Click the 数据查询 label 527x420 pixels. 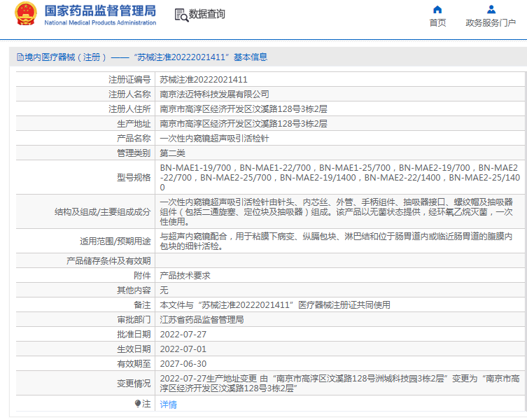pyautogui.click(x=206, y=14)
